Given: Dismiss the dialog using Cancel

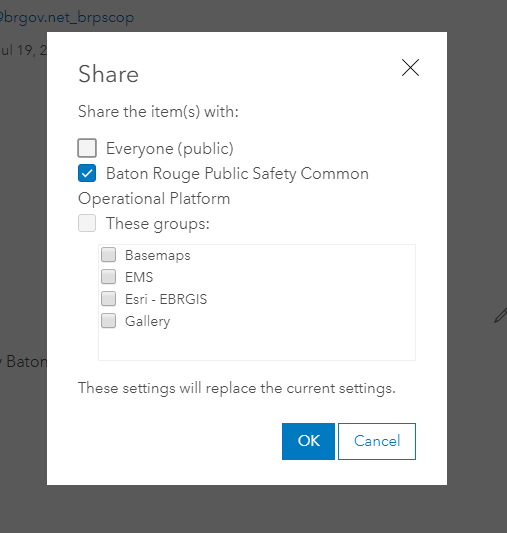Looking at the screenshot, I should 377,441.
